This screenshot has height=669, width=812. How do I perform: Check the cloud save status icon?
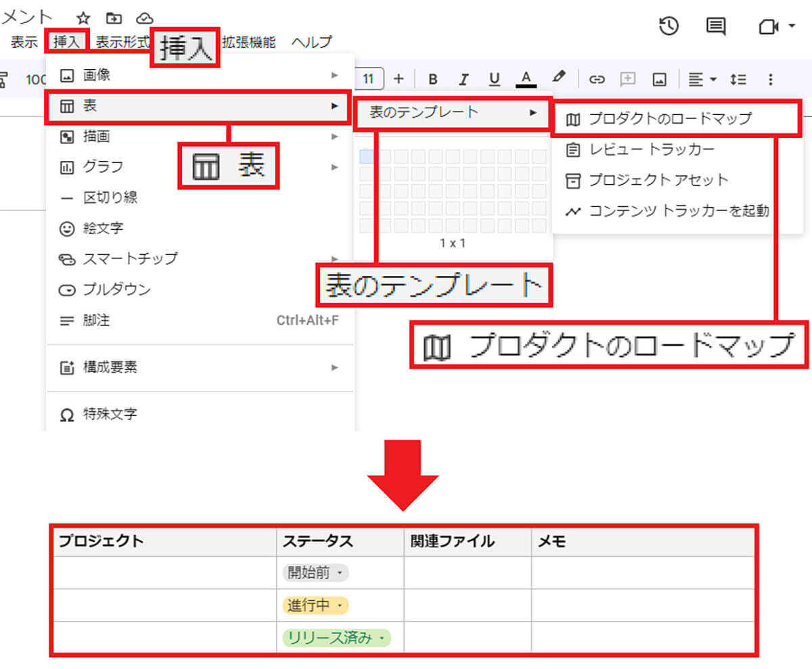tap(144, 18)
